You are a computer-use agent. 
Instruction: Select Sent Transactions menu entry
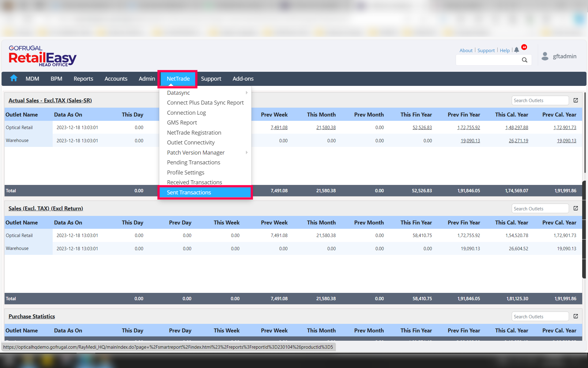(189, 192)
